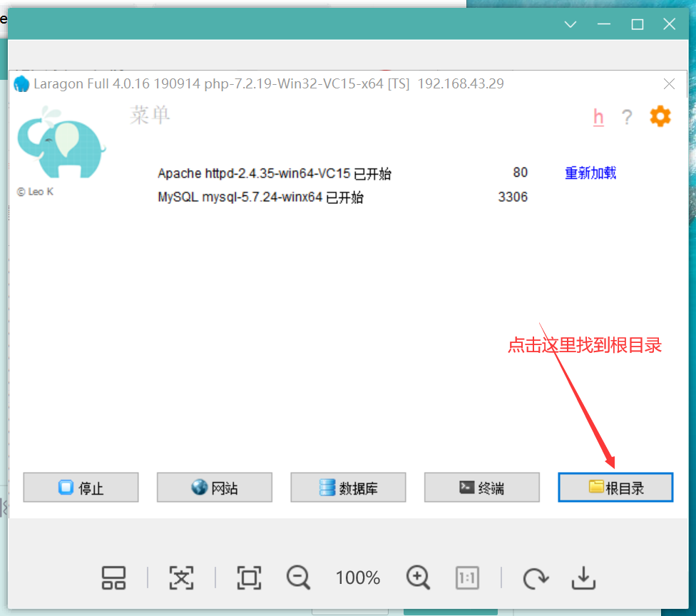Open the 数据库 database button
696x616 pixels.
pos(348,487)
